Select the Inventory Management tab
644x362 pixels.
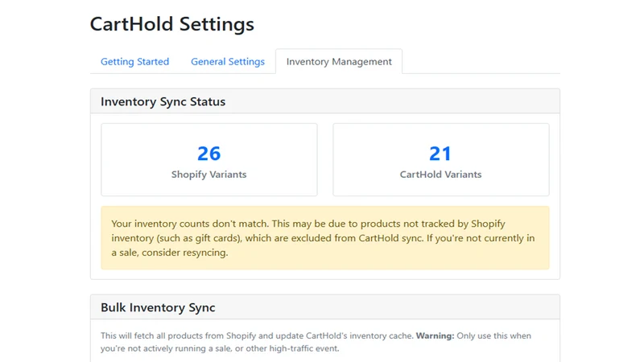[339, 62]
